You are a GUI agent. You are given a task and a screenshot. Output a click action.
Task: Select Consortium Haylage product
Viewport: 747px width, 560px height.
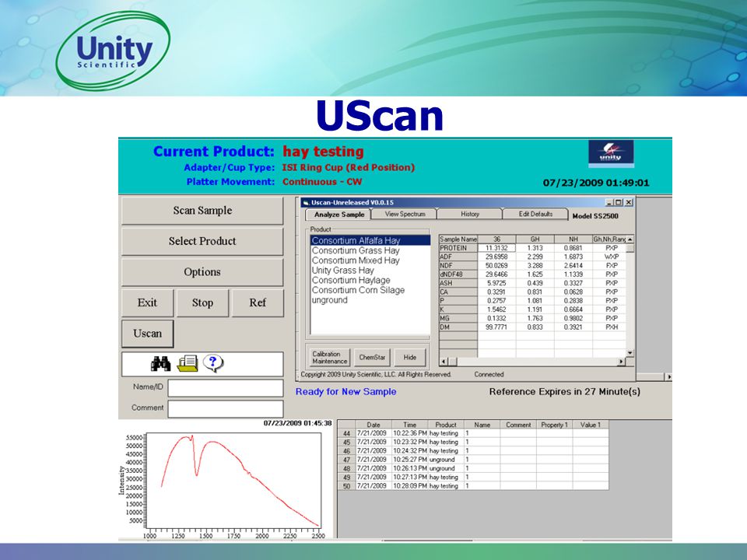pos(370,281)
